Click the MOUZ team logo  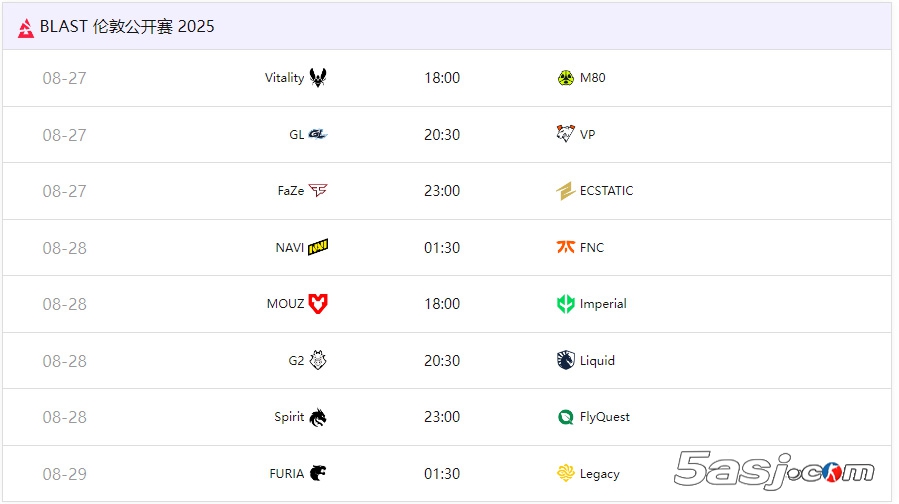click(x=318, y=304)
